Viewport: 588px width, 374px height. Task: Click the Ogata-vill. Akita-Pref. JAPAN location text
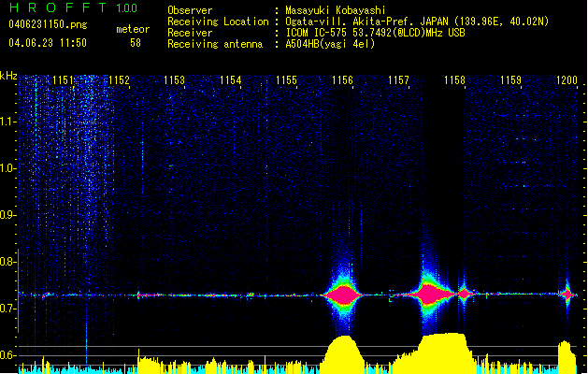[417, 22]
